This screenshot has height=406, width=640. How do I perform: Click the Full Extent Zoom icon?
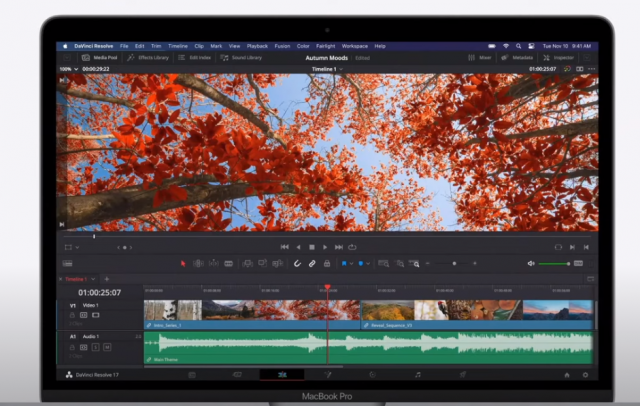point(383,264)
